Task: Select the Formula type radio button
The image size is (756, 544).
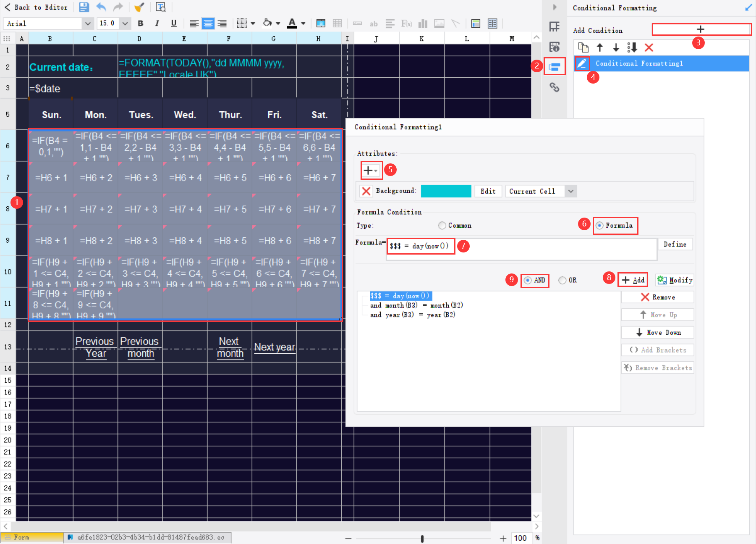Action: [x=600, y=226]
